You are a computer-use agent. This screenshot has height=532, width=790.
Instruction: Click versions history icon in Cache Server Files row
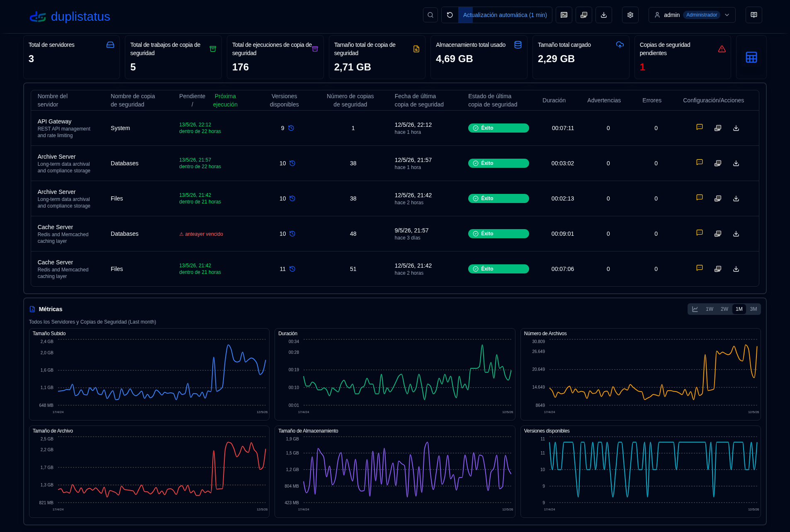[292, 269]
